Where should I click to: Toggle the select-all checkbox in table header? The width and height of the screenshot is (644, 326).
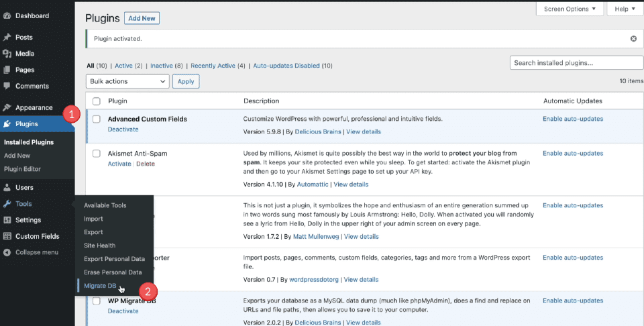tap(96, 101)
